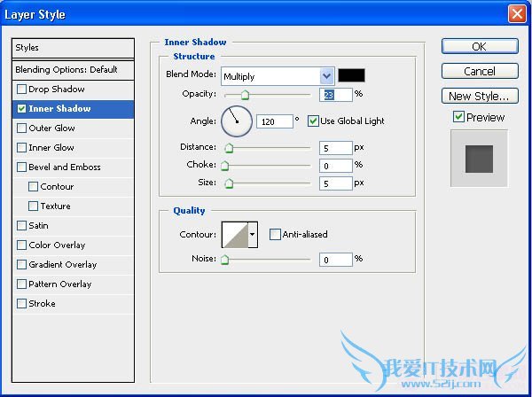Image resolution: width=532 pixels, height=397 pixels.
Task: Enable the Drop Shadow checkbox
Action: [x=22, y=90]
